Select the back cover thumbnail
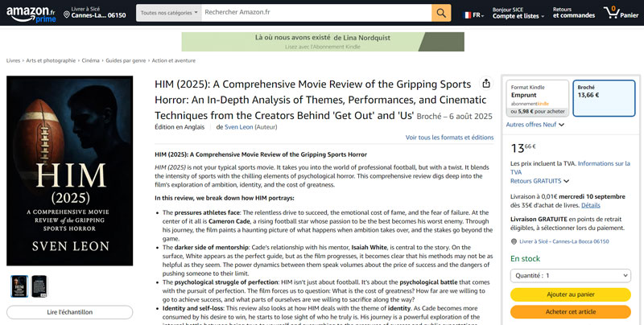This screenshot has height=325, width=644. coord(39,286)
